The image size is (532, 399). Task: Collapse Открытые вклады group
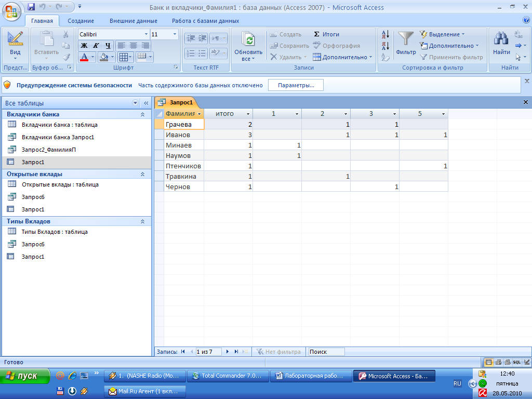142,174
